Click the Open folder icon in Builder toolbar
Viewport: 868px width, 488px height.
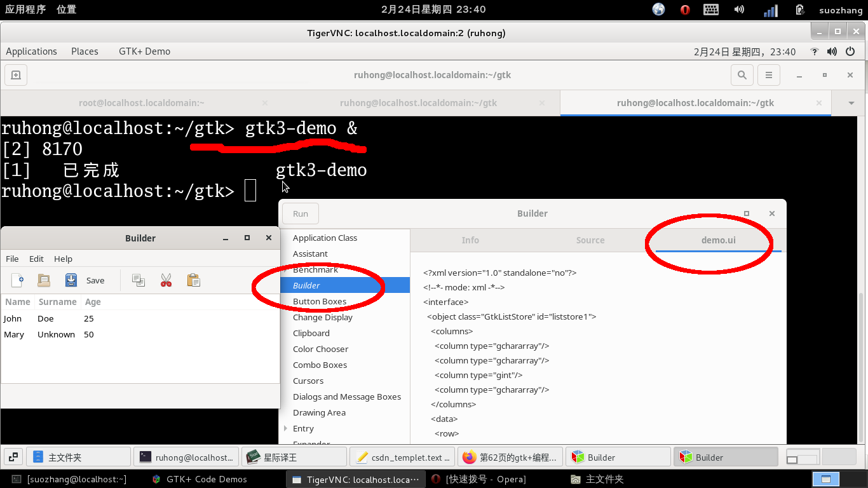tap(44, 280)
